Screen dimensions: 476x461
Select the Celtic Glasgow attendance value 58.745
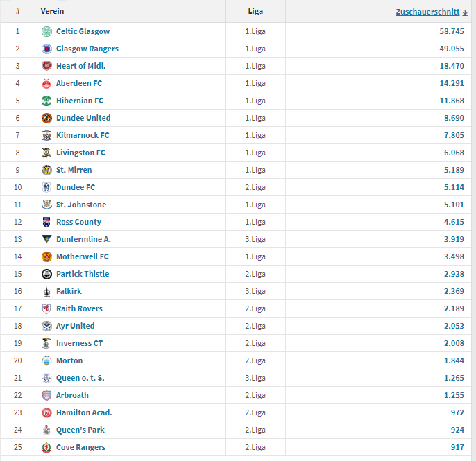click(x=452, y=31)
